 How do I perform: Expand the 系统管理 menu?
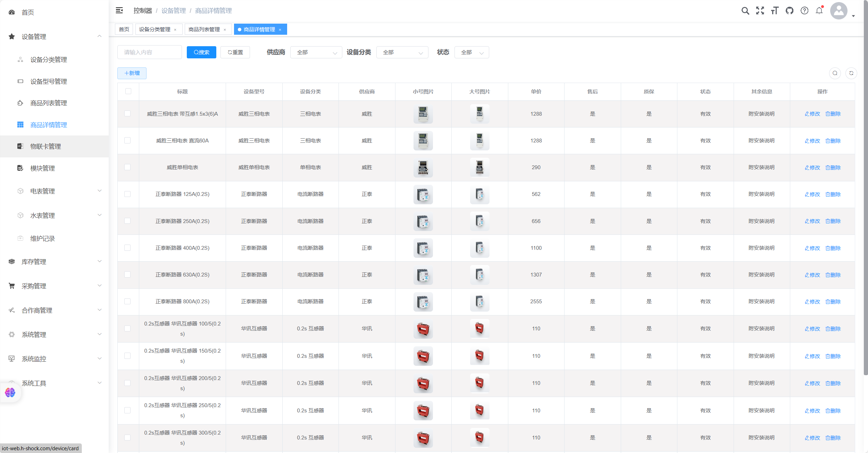(x=55, y=335)
